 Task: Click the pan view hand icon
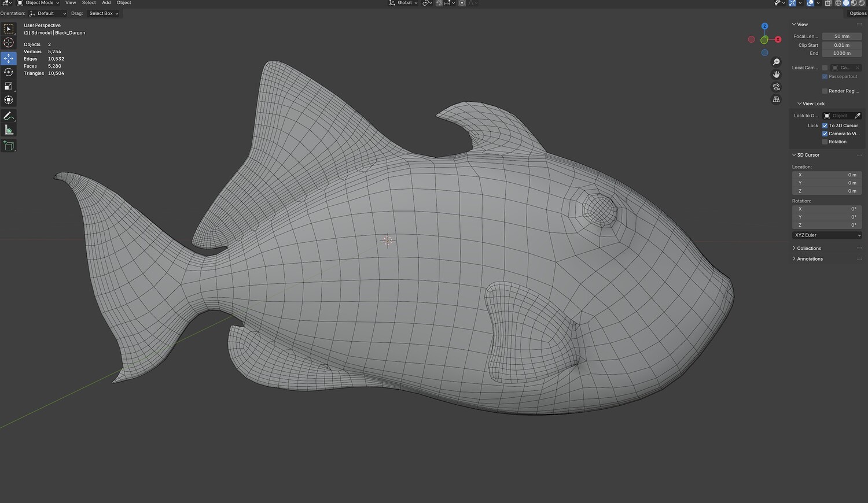click(777, 75)
